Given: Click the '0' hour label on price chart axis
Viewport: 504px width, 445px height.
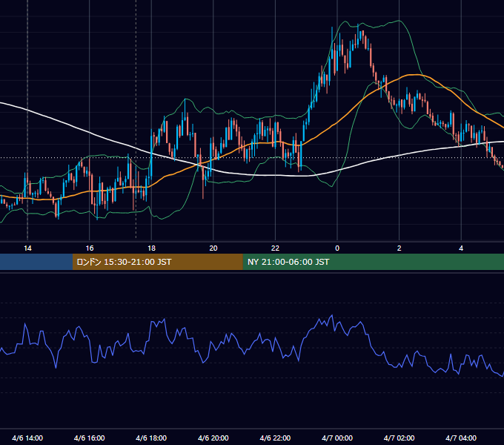Looking at the screenshot, I should coord(337,248).
